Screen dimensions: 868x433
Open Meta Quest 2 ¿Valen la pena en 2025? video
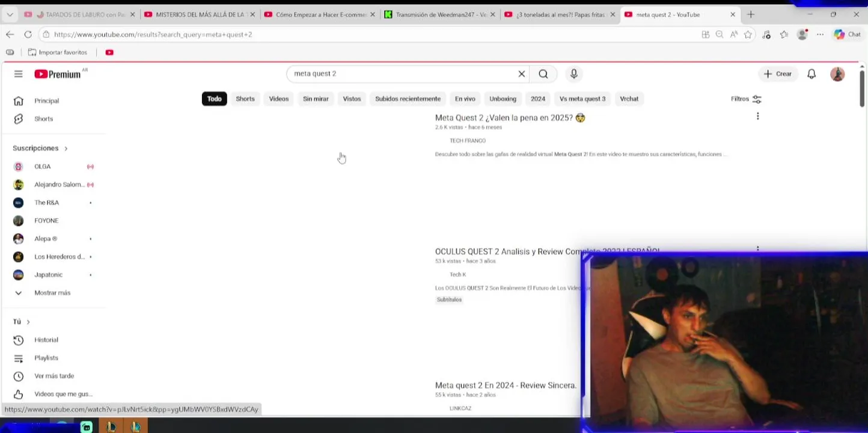click(510, 118)
